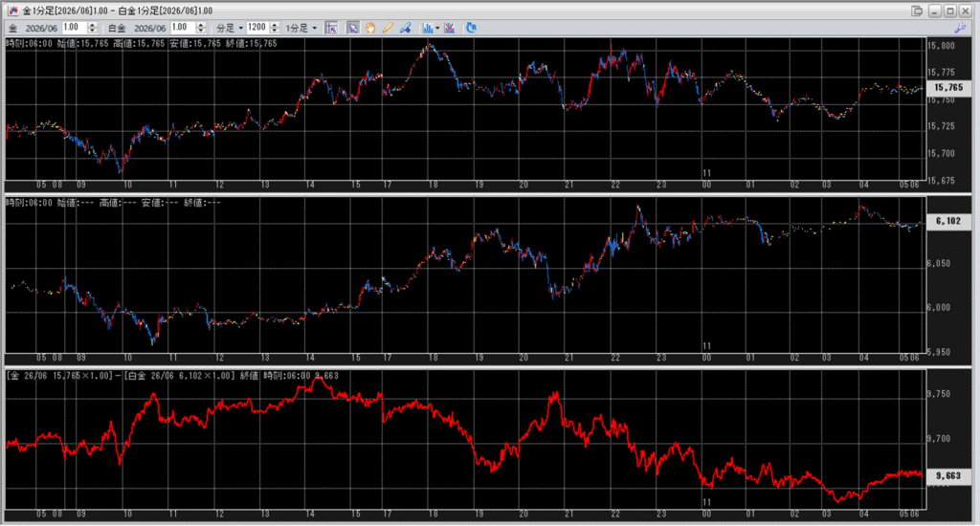Adjust the platinum ratio spinner

(x=201, y=28)
